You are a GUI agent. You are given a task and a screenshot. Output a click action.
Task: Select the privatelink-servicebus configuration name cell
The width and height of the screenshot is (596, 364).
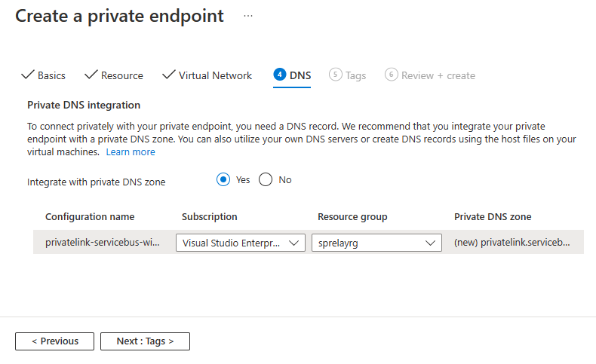point(103,243)
